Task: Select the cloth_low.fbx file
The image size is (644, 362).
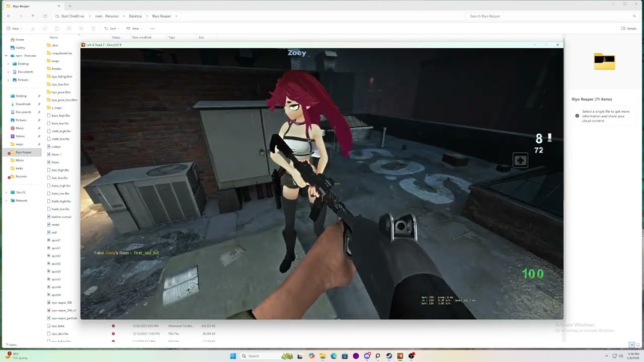Action: point(58,139)
